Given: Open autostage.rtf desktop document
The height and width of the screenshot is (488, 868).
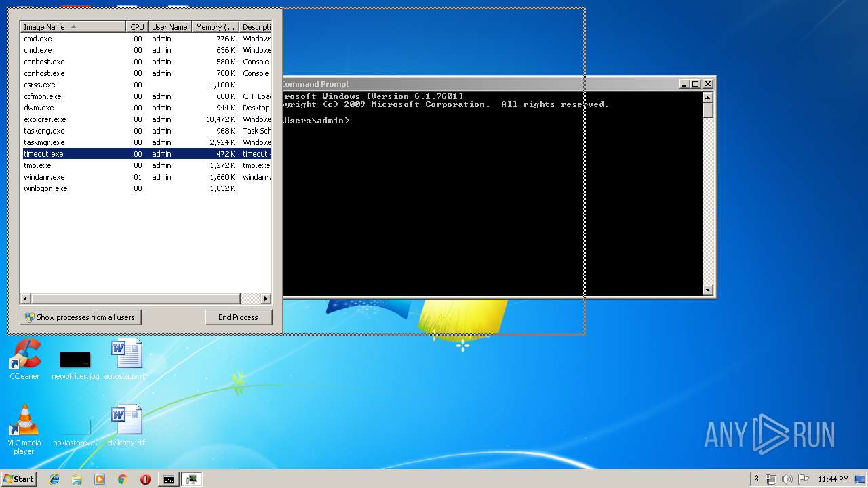Looking at the screenshot, I should [126, 359].
